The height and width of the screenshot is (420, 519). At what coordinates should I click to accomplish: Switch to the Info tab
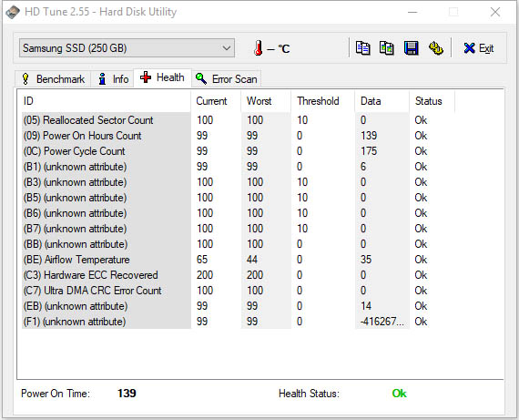click(x=113, y=79)
